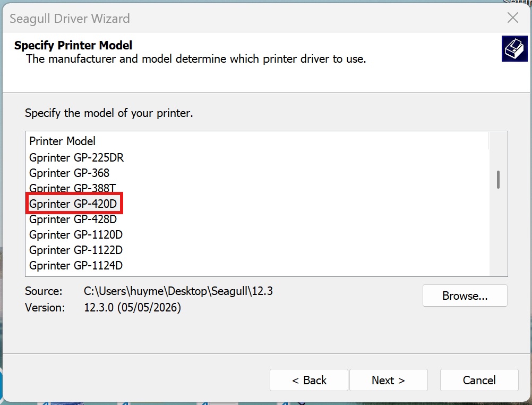
Task: Go to previous step with Back
Action: coord(309,380)
